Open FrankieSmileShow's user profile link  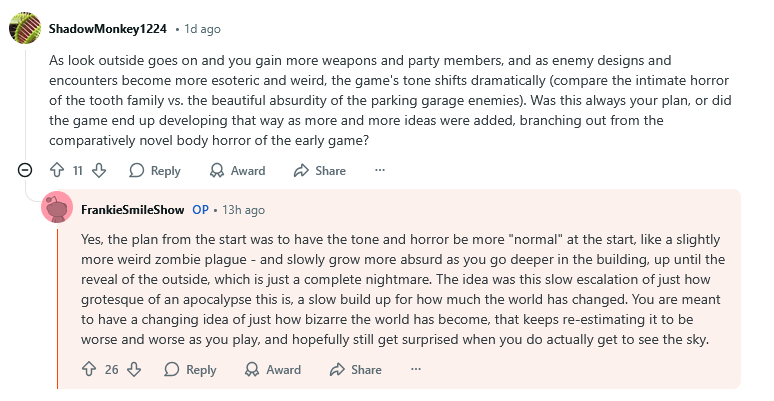click(x=132, y=210)
